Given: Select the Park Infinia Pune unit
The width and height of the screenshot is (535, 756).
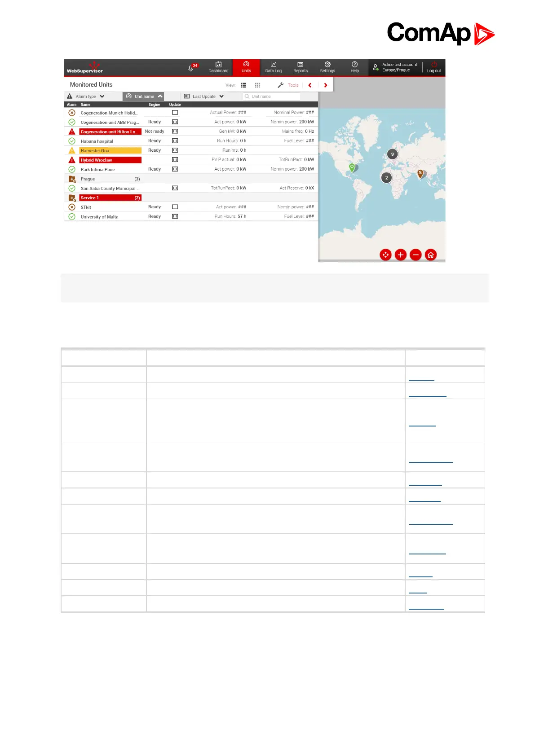Looking at the screenshot, I should pyautogui.click(x=97, y=170).
